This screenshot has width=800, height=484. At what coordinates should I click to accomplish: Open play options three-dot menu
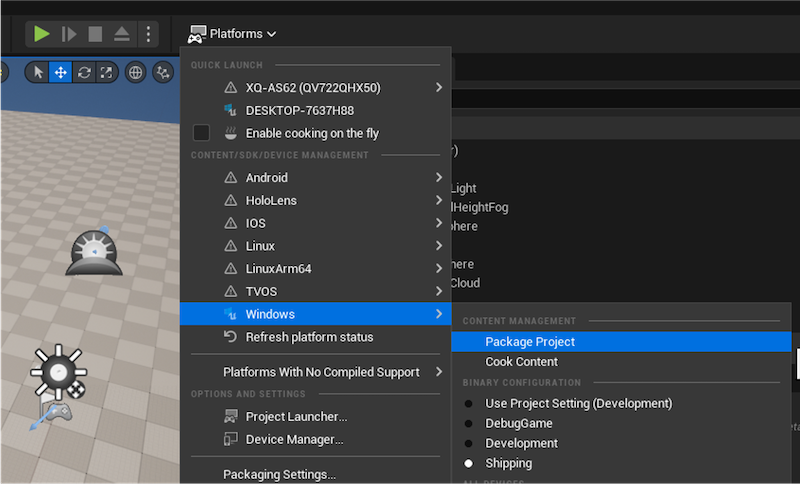pyautogui.click(x=148, y=34)
